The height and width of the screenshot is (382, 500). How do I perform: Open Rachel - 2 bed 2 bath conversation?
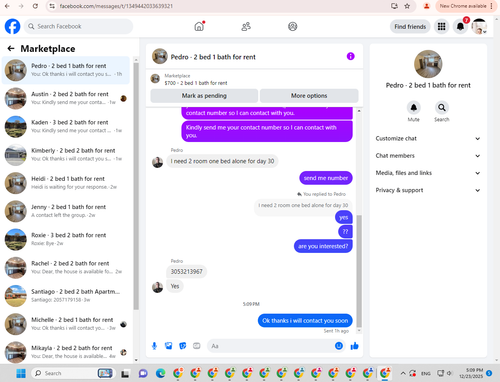point(66,268)
